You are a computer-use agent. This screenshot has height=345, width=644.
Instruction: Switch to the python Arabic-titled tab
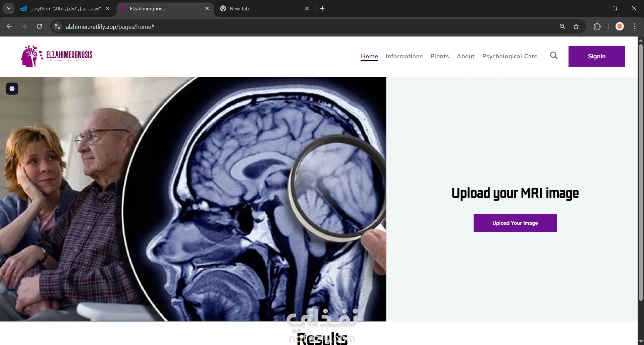pos(65,8)
